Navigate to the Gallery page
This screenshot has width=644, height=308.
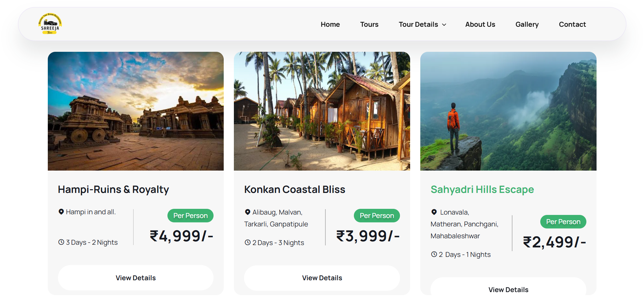[x=527, y=24]
